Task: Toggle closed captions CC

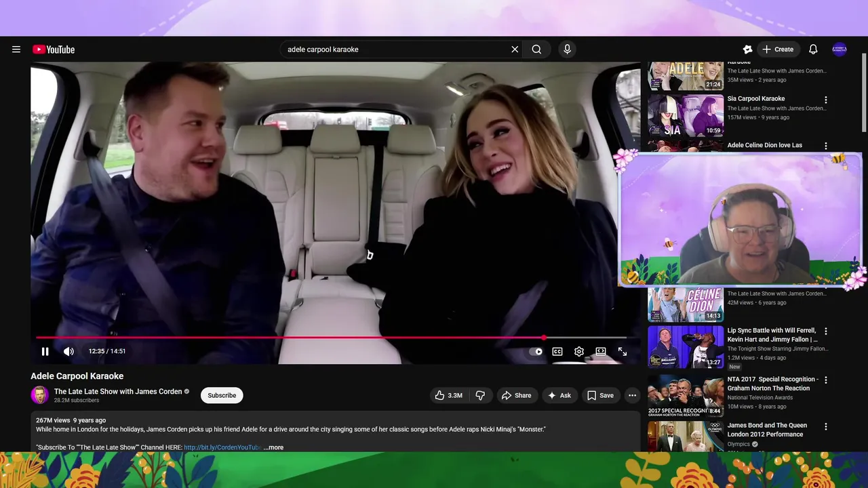Action: pyautogui.click(x=557, y=351)
